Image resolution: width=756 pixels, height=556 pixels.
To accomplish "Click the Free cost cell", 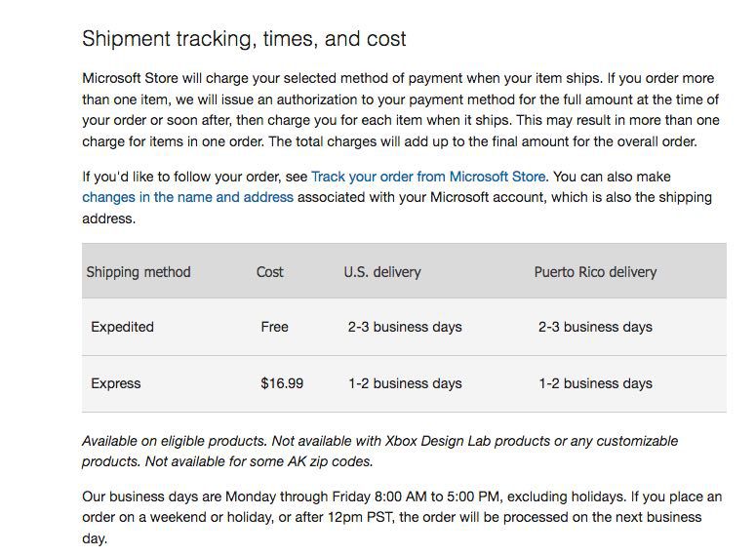I will coord(274,327).
